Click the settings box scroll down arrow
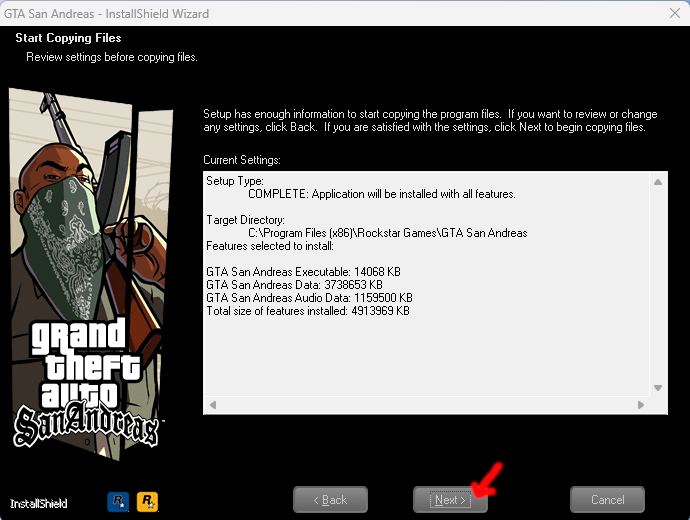 658,388
